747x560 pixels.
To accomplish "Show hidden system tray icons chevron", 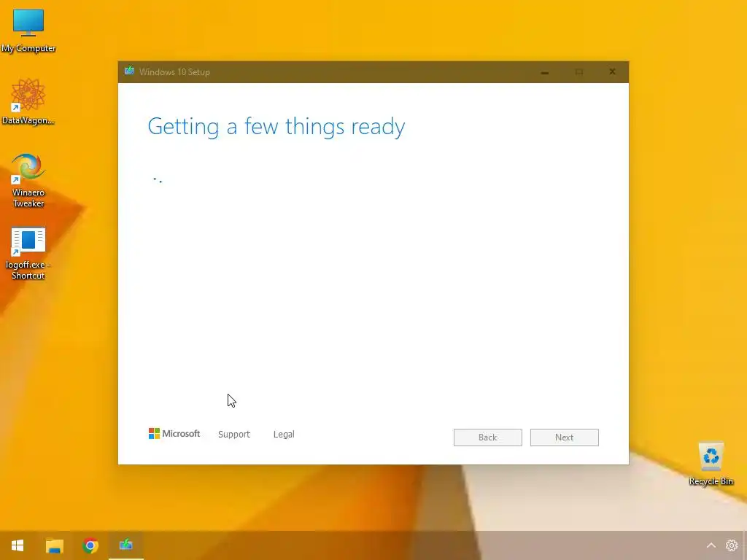I will coord(711,545).
